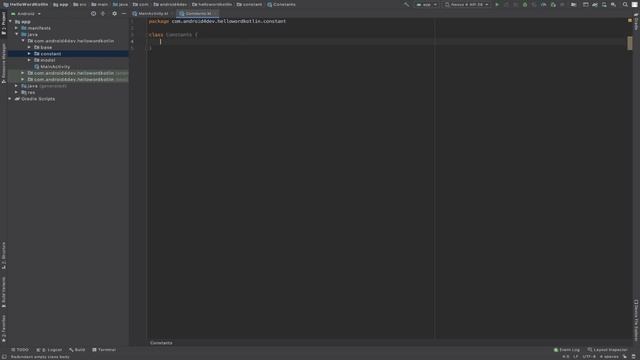640x360 pixels.
Task: Click the editor vertical scrollbar thumb
Action: (x=630, y=43)
